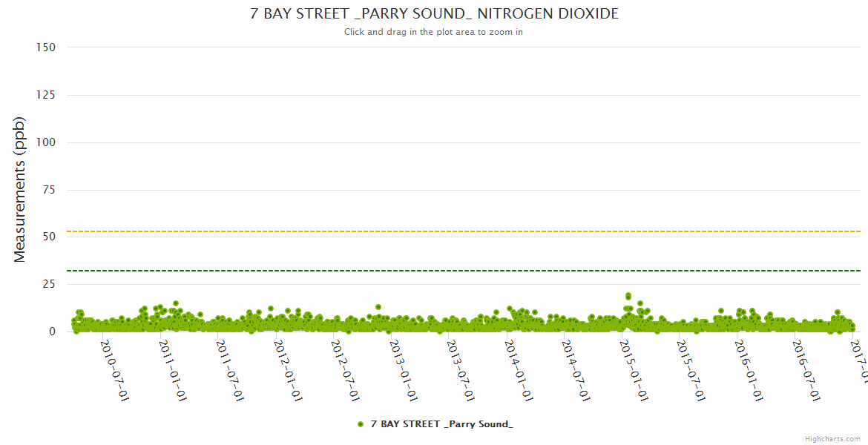This screenshot has height=445, width=868.
Task: Open the Highcharts.com credit link
Action: coord(832,439)
